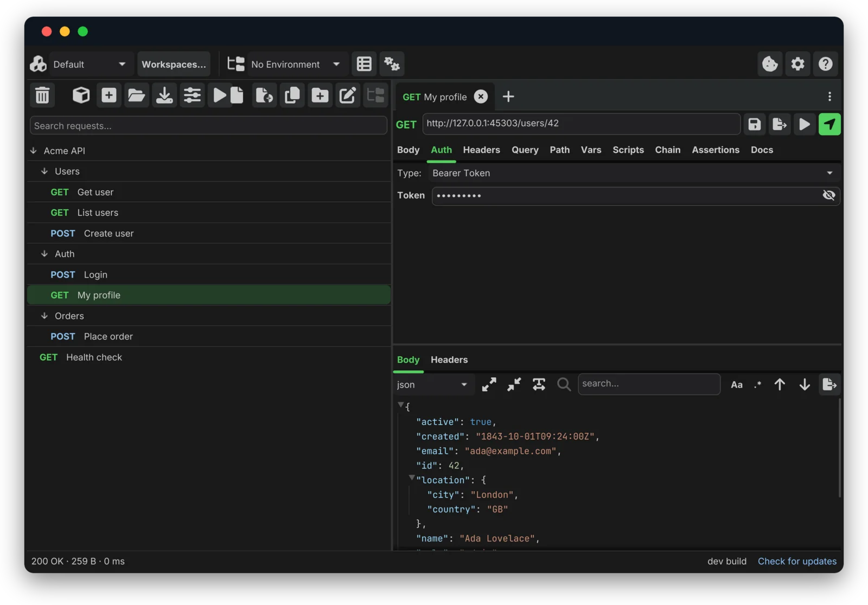The height and width of the screenshot is (605, 868).
Task: Switch to the request Headers tab
Action: (x=481, y=150)
